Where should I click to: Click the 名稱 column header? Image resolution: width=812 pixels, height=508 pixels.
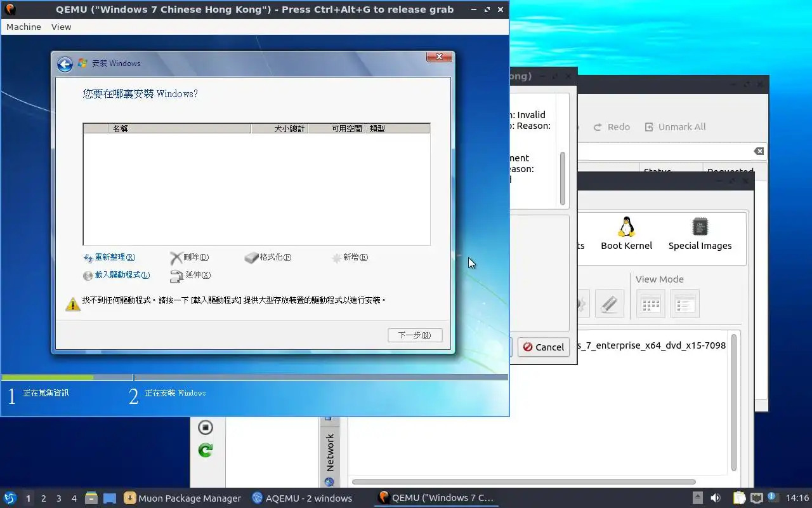coord(180,128)
